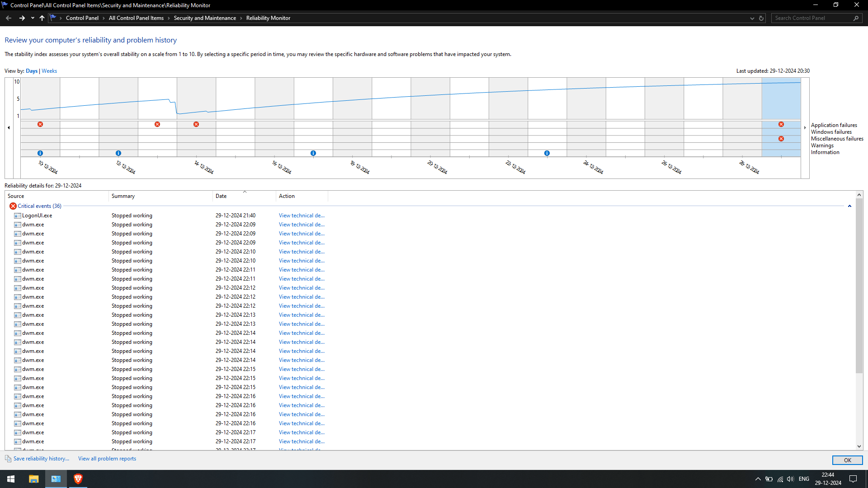
Task: Expand the Security and Maintenance breadcrumb chevron
Action: point(241,18)
